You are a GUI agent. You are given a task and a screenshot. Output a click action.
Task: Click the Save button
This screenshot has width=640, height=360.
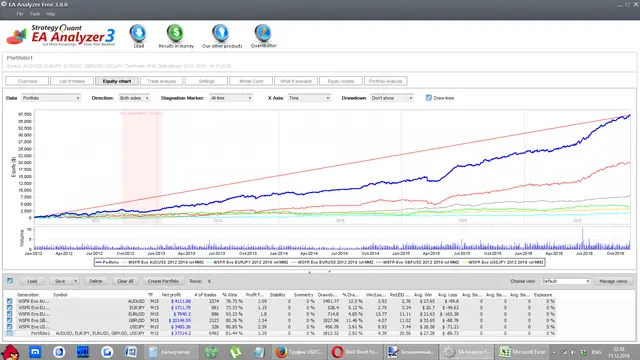[60, 281]
